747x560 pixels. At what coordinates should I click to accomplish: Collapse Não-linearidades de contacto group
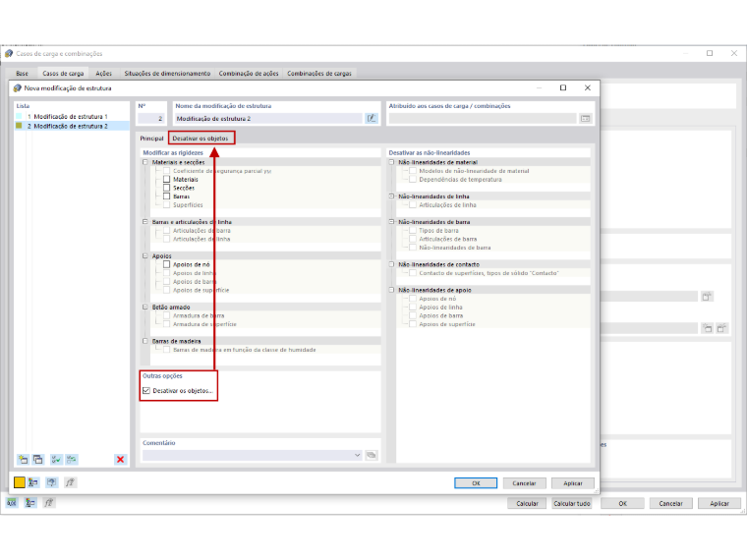pyautogui.click(x=391, y=264)
